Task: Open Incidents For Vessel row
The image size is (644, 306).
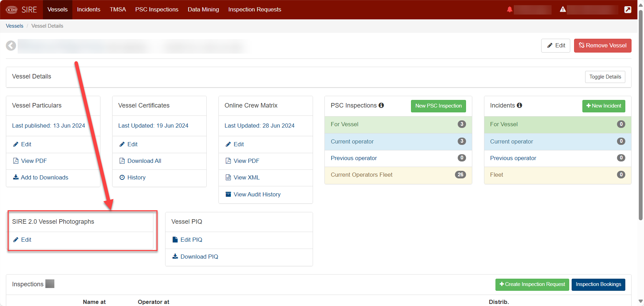Action: (557, 124)
